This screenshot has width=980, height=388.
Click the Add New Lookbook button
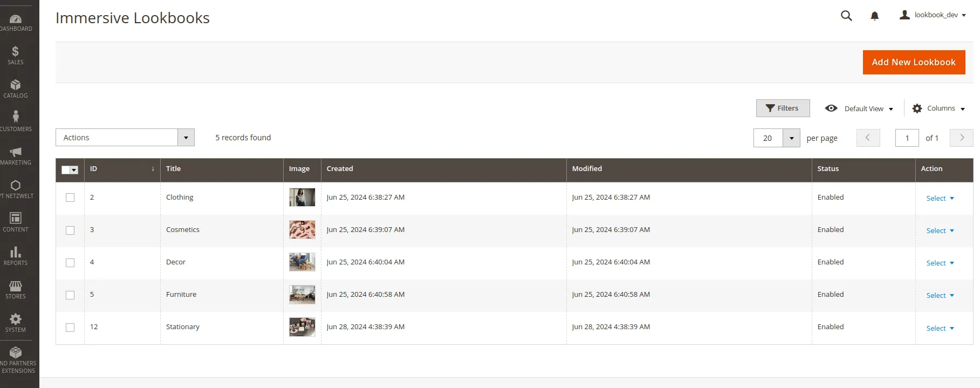(914, 62)
